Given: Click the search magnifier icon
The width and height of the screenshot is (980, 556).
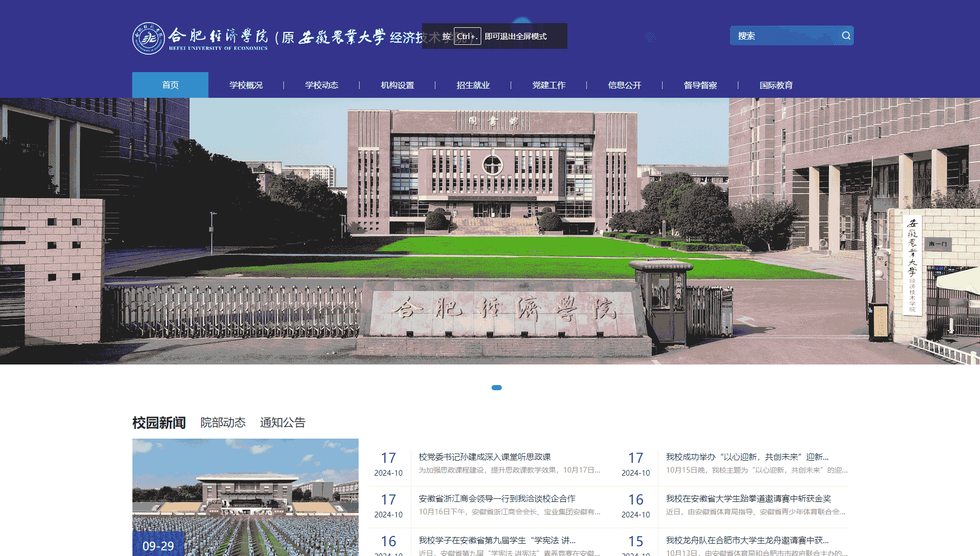Looking at the screenshot, I should coord(846,36).
